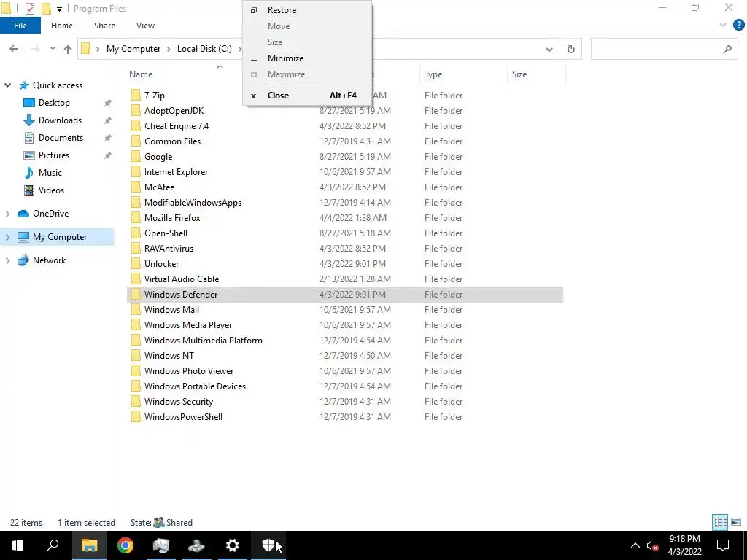This screenshot has height=560, width=747.
Task: Select the Cheat Engine 7.4 folder
Action: (177, 125)
